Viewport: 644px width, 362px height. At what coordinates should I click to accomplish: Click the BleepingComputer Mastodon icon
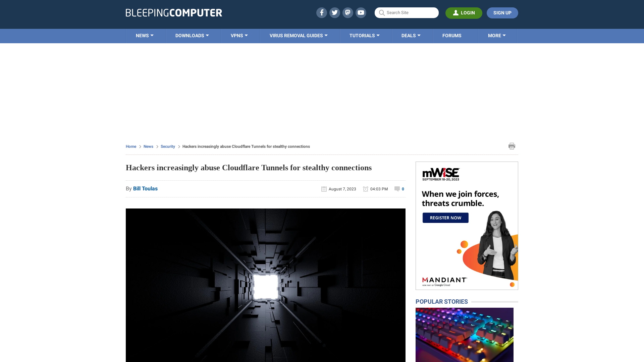[x=347, y=12]
